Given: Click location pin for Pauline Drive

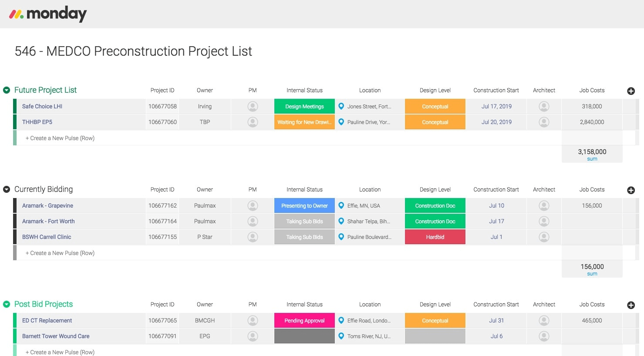Looking at the screenshot, I should 341,122.
